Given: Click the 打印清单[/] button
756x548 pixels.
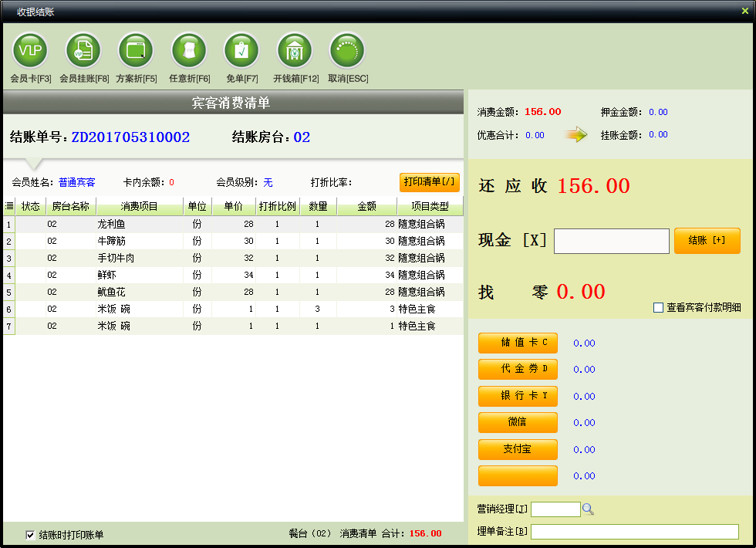Looking at the screenshot, I should (429, 182).
